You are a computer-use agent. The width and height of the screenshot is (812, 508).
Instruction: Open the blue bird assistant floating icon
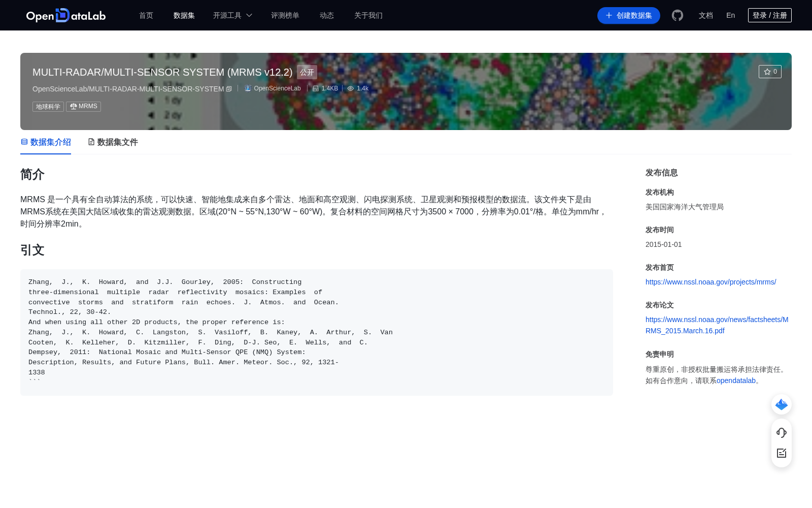pyautogui.click(x=782, y=404)
